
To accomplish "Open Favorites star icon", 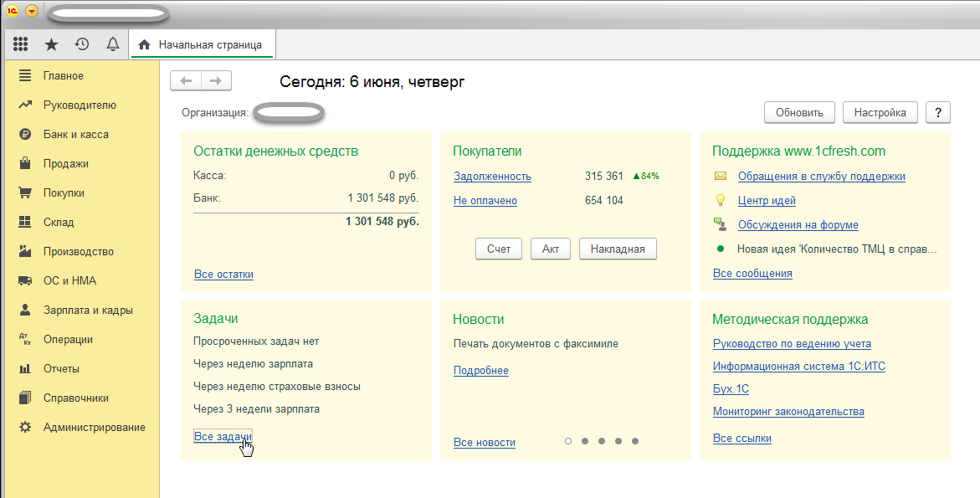I will point(51,44).
